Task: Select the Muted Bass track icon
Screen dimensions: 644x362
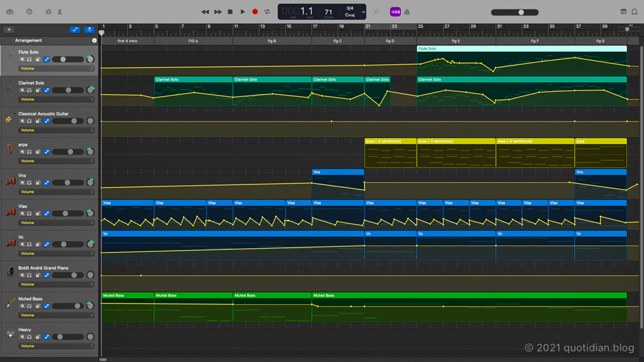Action: click(10, 303)
